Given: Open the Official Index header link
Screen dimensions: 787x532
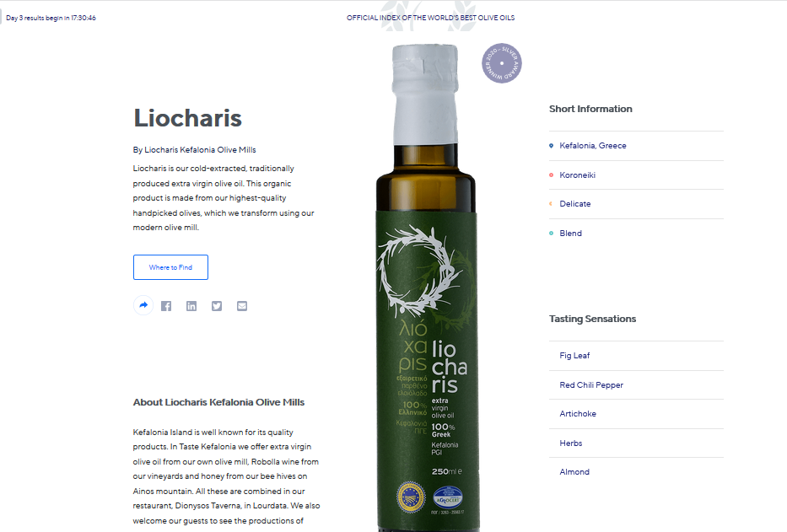Looking at the screenshot, I should coord(431,18).
